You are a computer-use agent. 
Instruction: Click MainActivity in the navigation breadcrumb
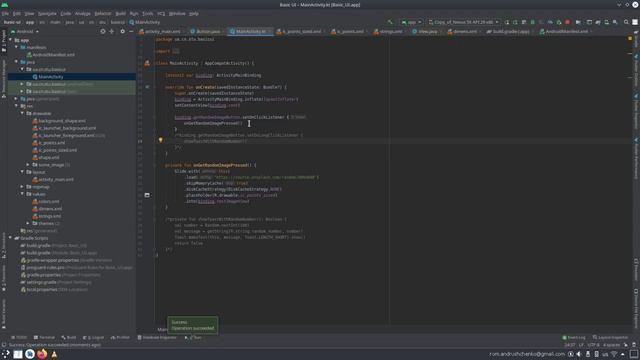point(144,22)
